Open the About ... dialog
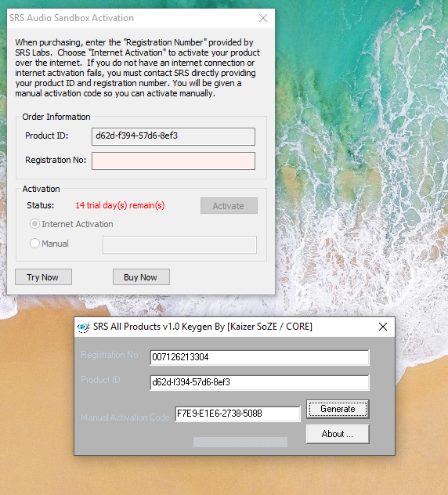448x495 pixels. click(x=338, y=434)
